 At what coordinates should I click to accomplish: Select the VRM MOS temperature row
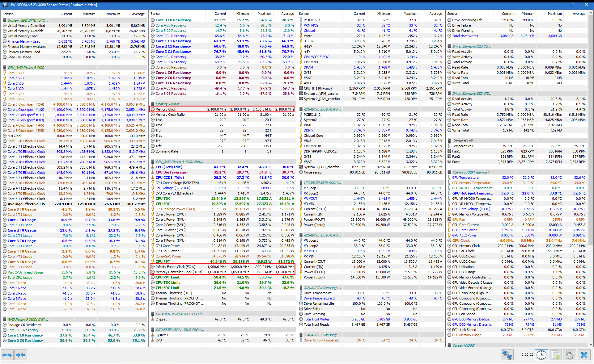[x=371, y=25]
